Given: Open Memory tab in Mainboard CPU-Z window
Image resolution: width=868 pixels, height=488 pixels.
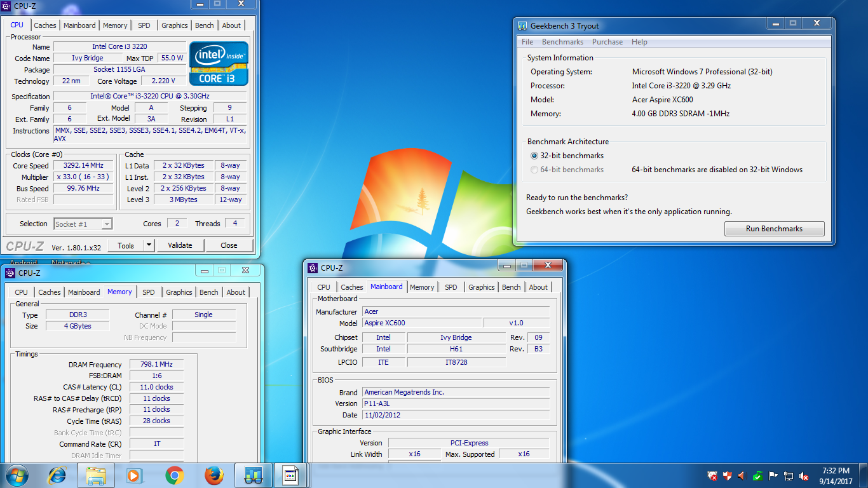Looking at the screenshot, I should click(x=422, y=287).
